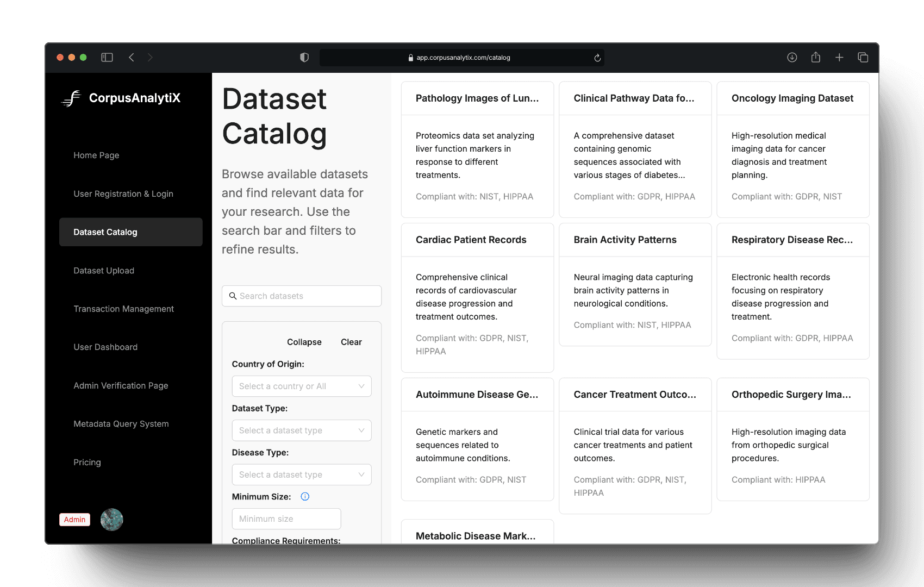The width and height of the screenshot is (924, 587).
Task: Open Respiratory Disease Records card
Action: (793, 291)
